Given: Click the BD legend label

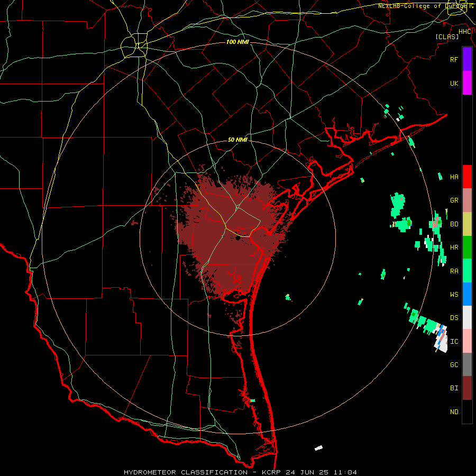Looking at the screenshot, I should (x=454, y=224).
